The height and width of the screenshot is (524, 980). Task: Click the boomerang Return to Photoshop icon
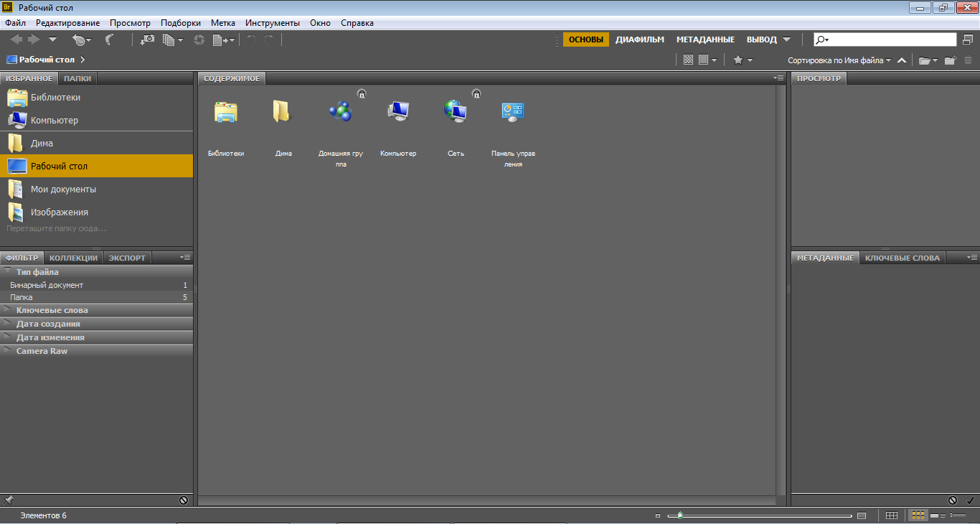(x=109, y=40)
